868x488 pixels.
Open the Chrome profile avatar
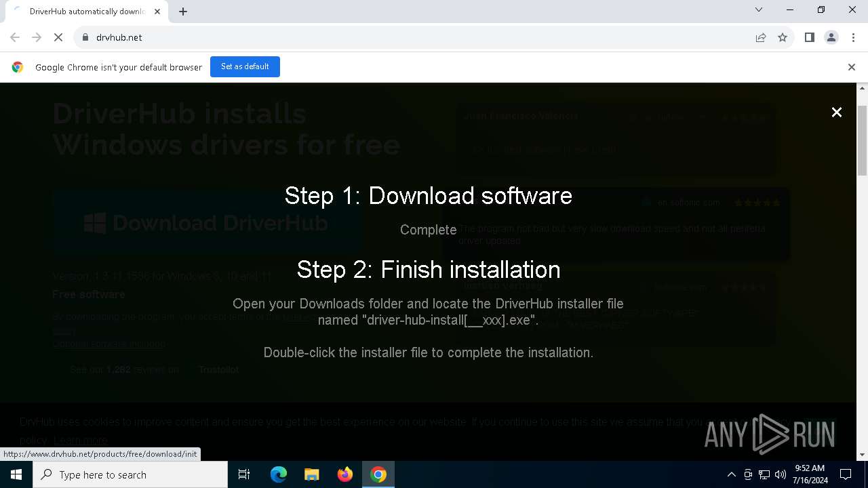[x=831, y=37]
